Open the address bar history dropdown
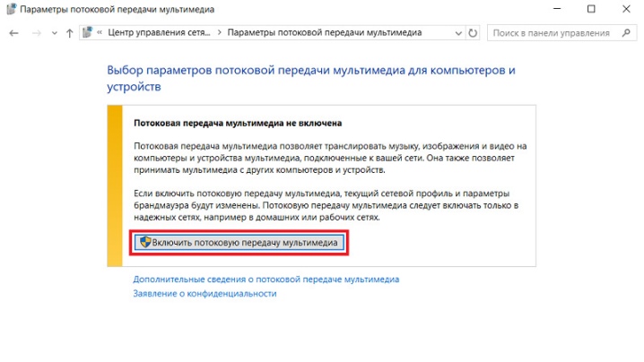This screenshot has height=362, width=644. [458, 33]
